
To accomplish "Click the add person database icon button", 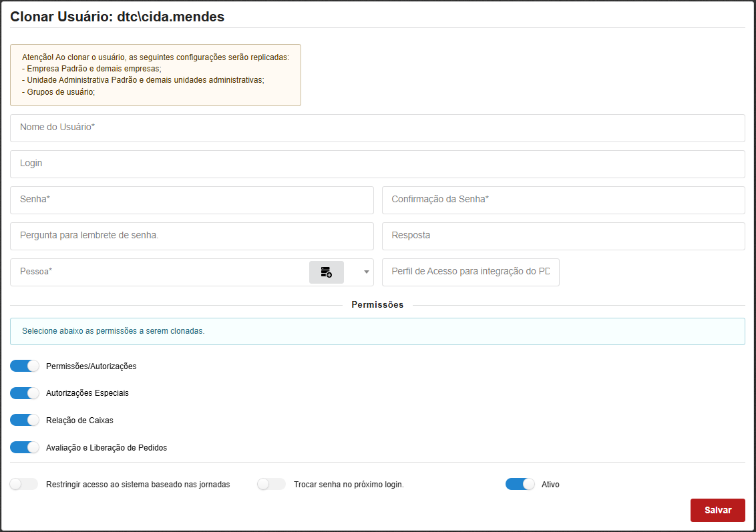I will click(326, 272).
